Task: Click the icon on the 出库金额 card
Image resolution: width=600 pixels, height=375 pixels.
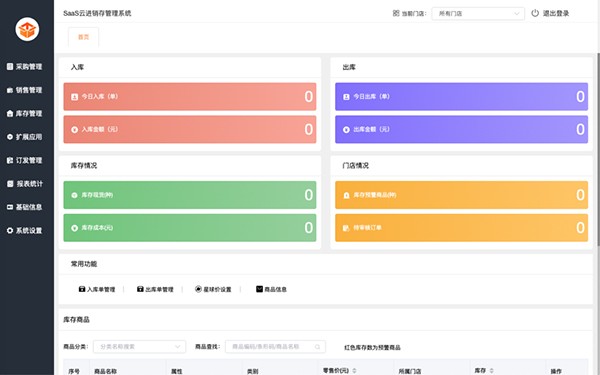Action: [x=346, y=130]
